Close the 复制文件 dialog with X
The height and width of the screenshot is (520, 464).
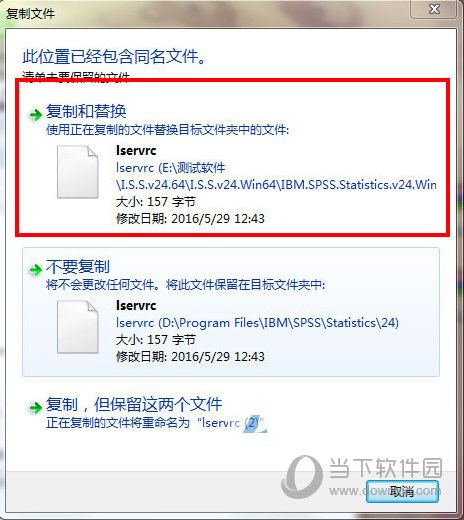[433, 9]
